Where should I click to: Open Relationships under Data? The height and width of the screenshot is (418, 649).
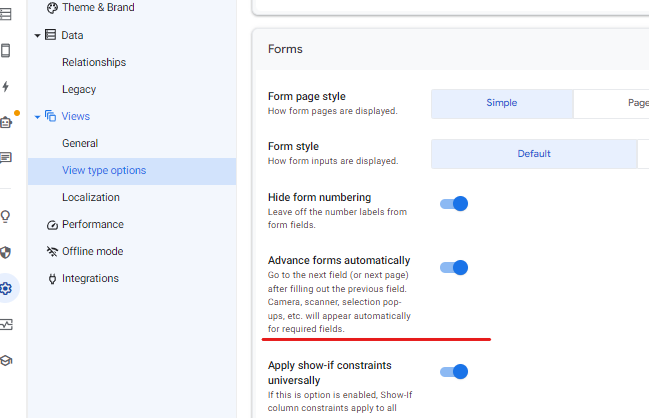click(94, 62)
